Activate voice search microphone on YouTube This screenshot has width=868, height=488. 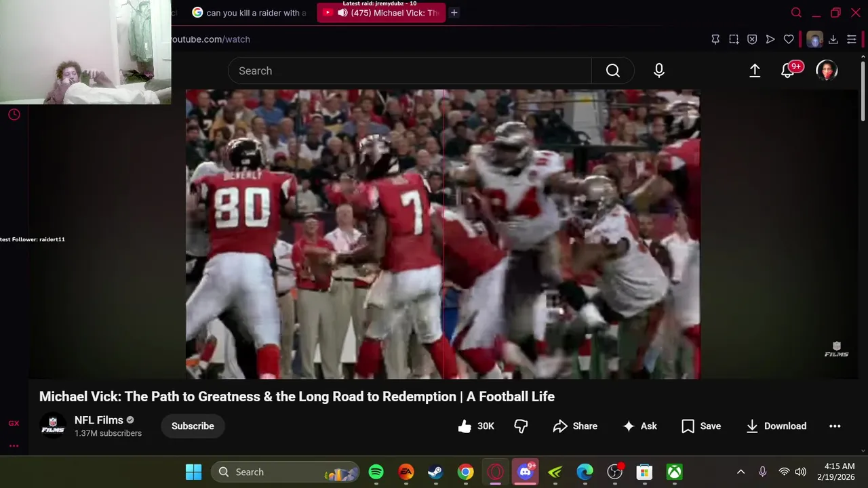click(659, 70)
